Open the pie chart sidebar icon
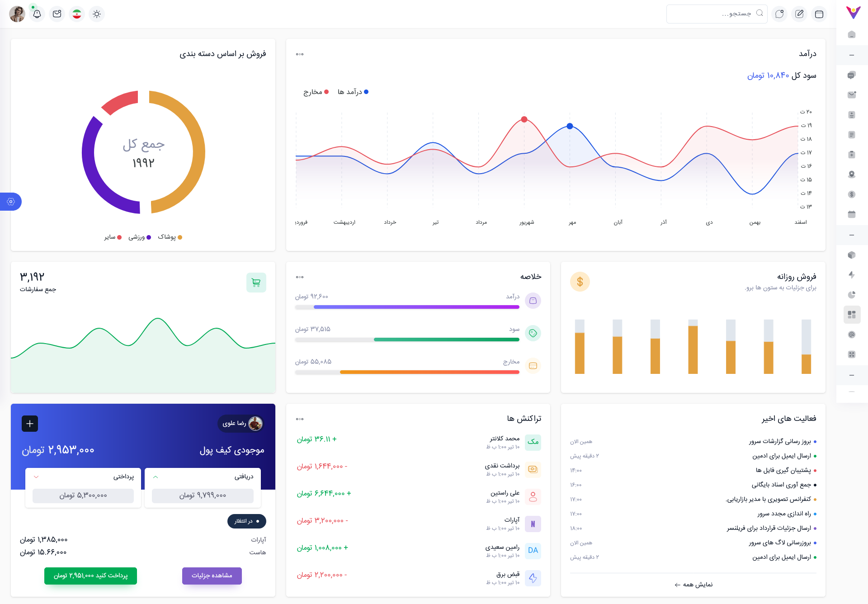Viewport: 868px width, 604px height. (x=852, y=295)
